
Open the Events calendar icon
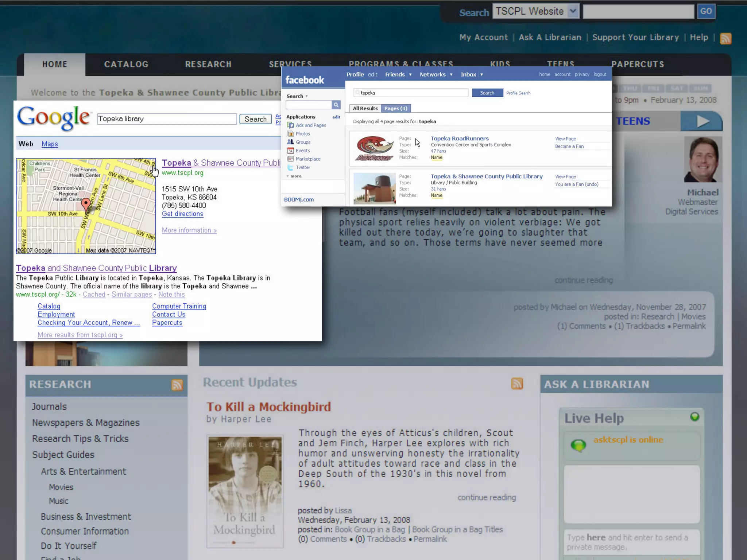click(x=290, y=151)
